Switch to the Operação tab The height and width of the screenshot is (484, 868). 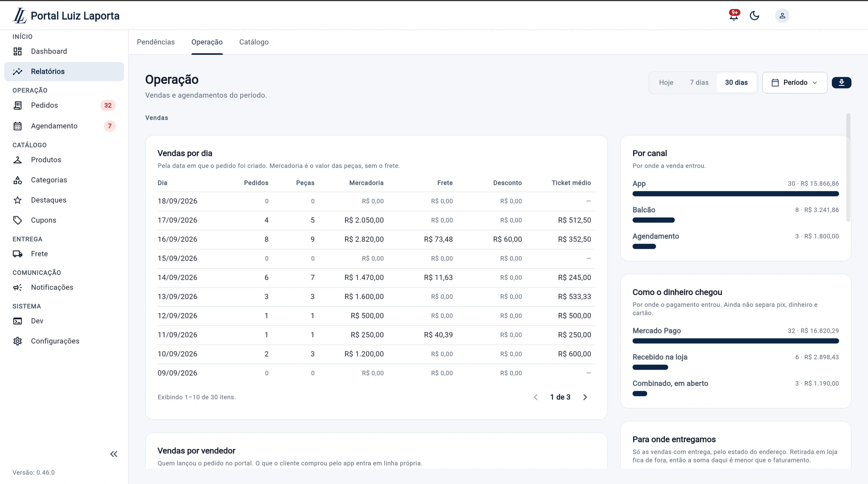207,42
